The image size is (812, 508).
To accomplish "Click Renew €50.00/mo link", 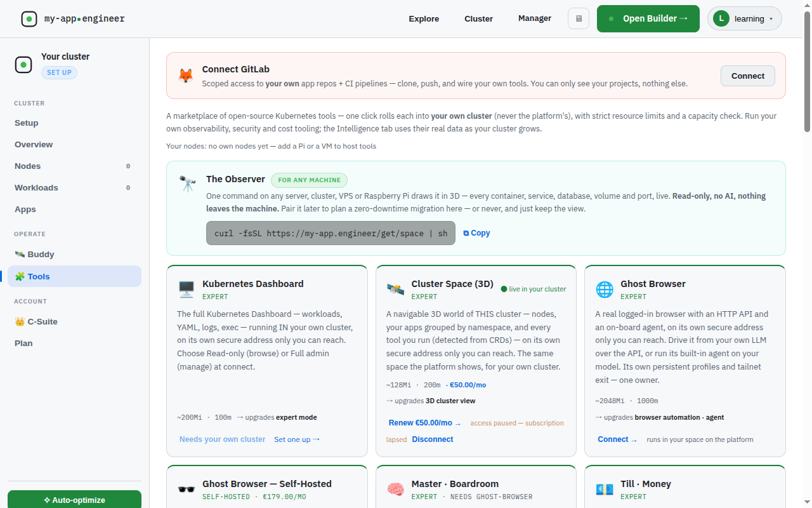I will pos(424,423).
